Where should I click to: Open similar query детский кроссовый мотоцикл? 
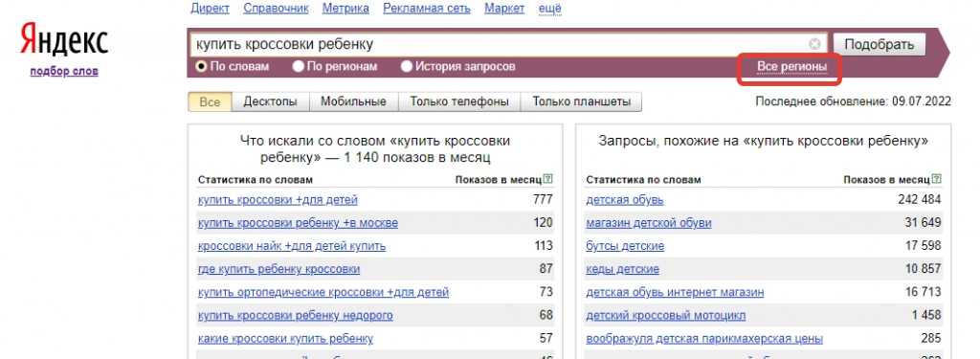point(666,315)
